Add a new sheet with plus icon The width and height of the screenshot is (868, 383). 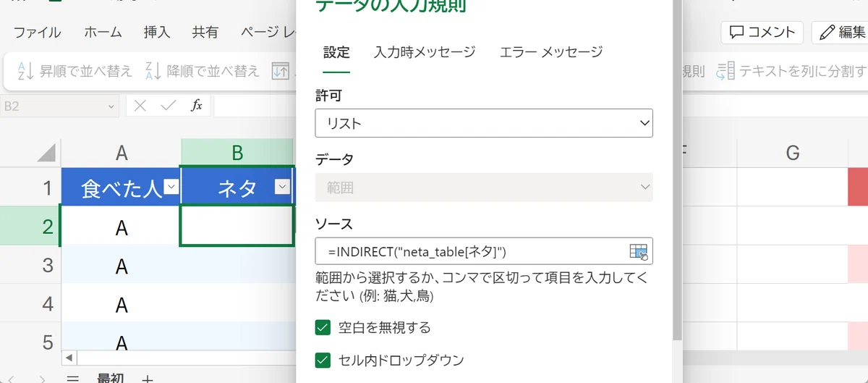[x=148, y=378]
